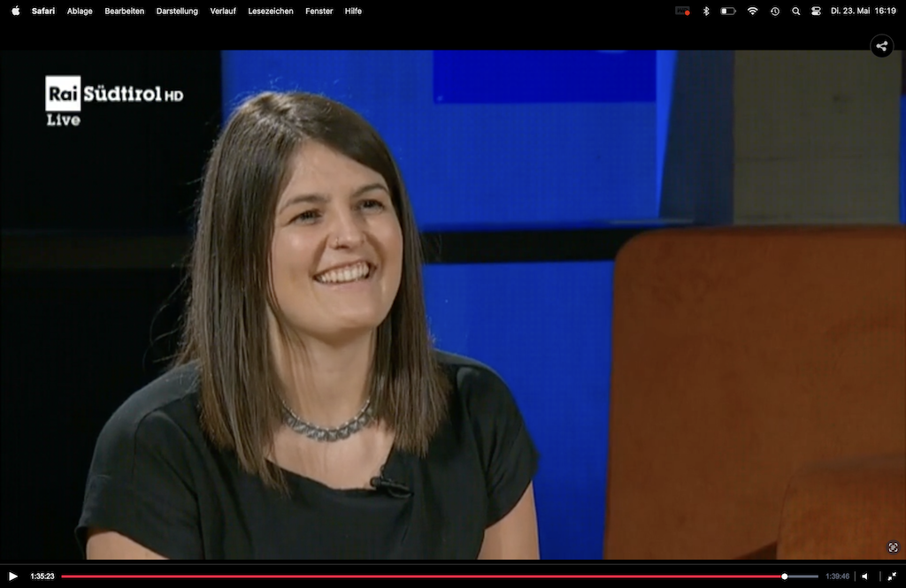The height and width of the screenshot is (588, 906).
Task: Check battery status icon
Action: point(728,11)
